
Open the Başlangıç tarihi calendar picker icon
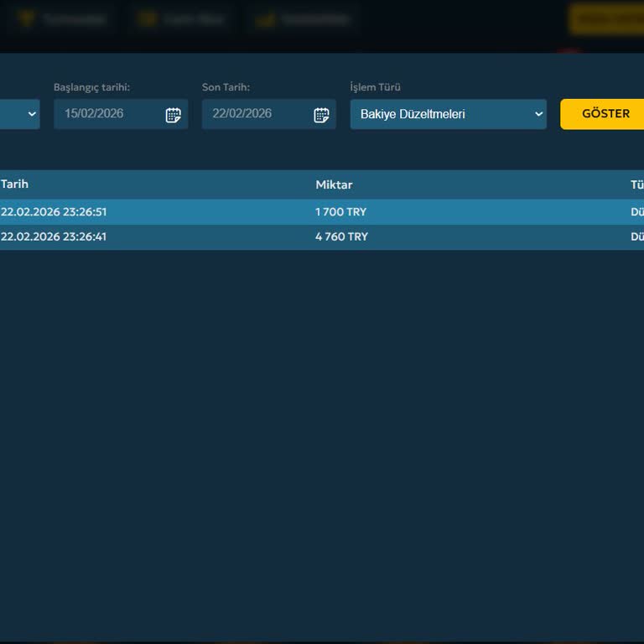click(173, 115)
